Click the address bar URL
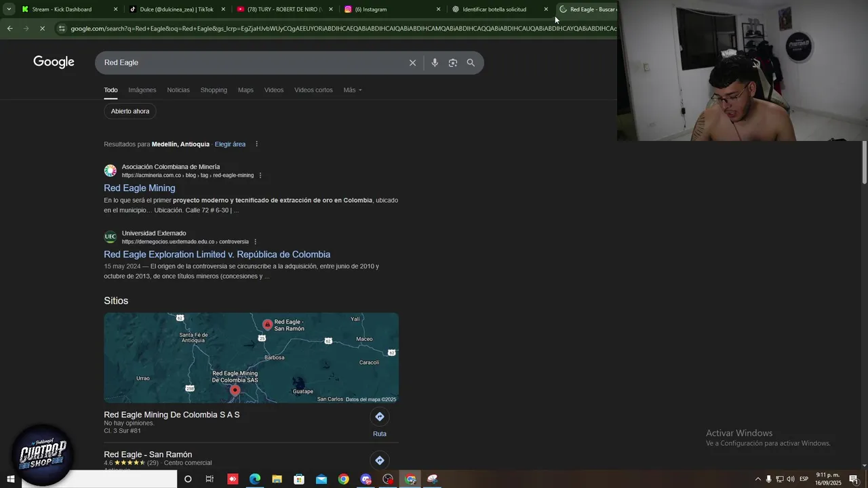868x488 pixels. point(342,28)
